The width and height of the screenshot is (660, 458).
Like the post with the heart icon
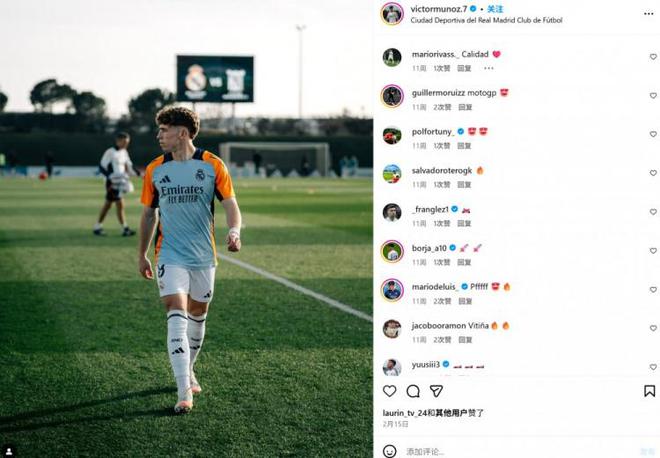coord(390,391)
